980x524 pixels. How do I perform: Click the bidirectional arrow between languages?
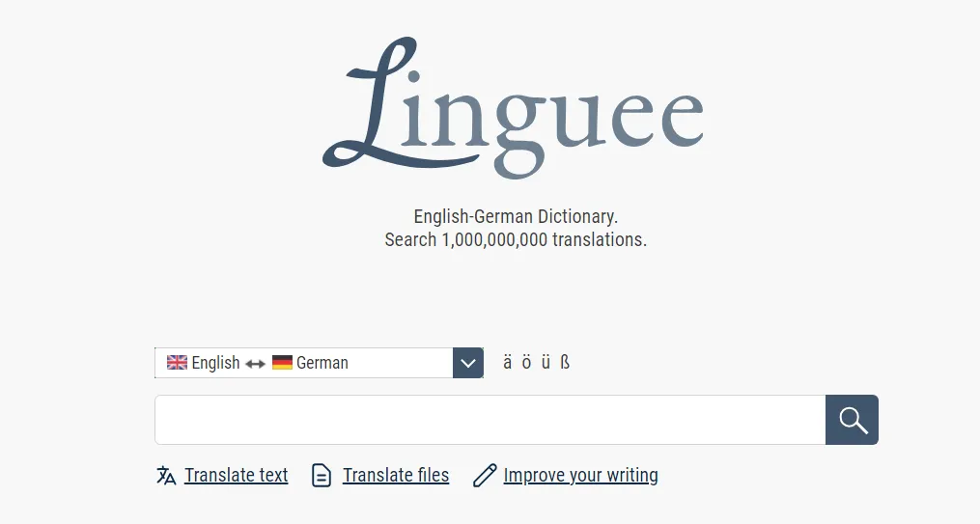click(x=255, y=364)
